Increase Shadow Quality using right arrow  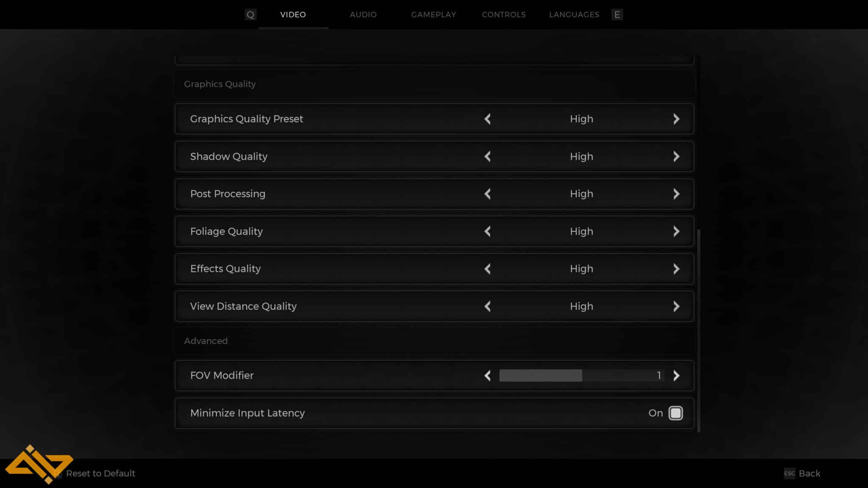(x=676, y=156)
